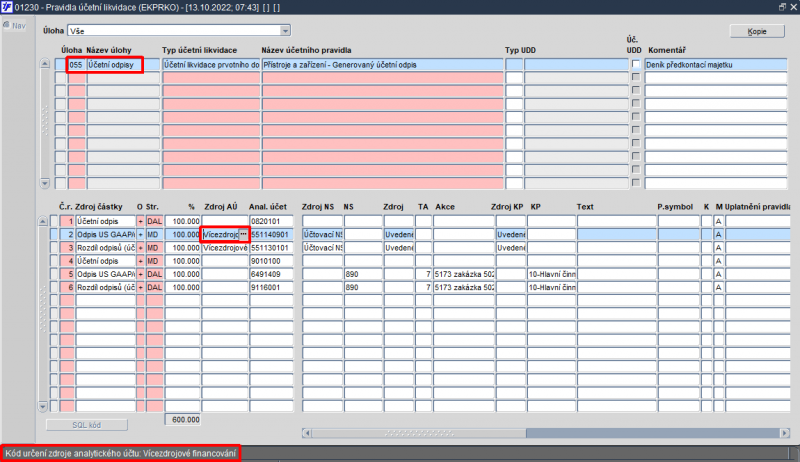Click the upper table scroll-up arrow
The height and width of the screenshot is (462, 800).
[x=44, y=64]
